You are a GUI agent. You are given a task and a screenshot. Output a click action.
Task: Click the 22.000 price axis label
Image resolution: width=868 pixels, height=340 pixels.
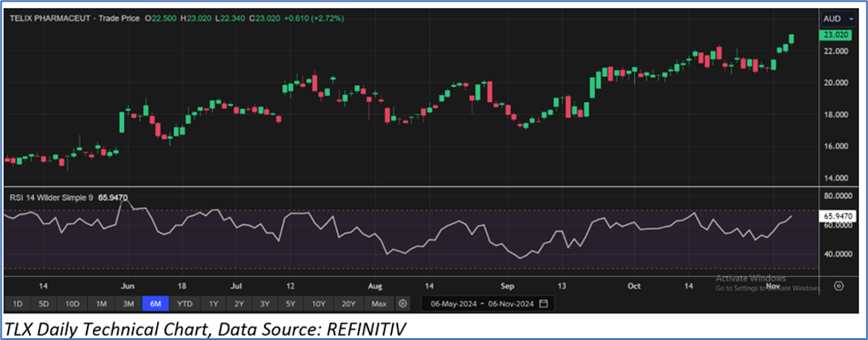click(837, 50)
